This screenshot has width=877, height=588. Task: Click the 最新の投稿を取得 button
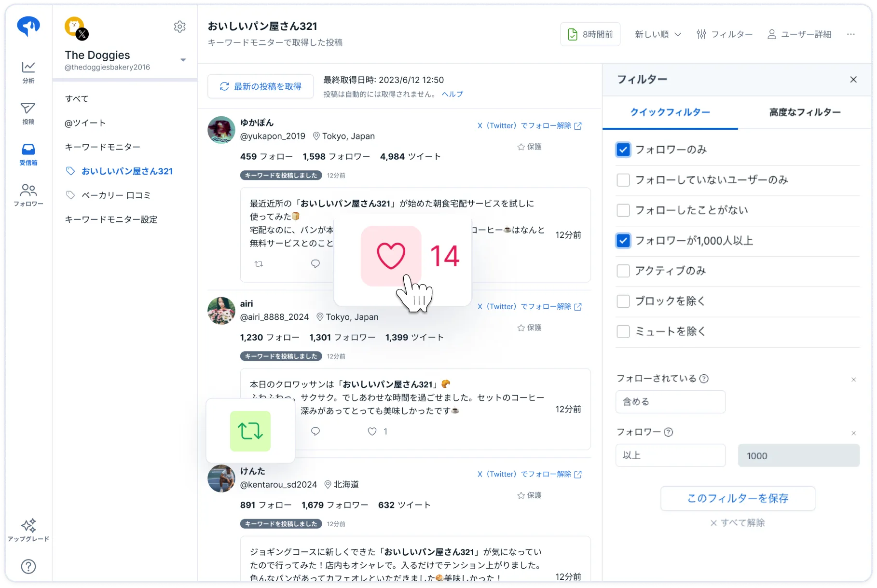[x=260, y=86]
